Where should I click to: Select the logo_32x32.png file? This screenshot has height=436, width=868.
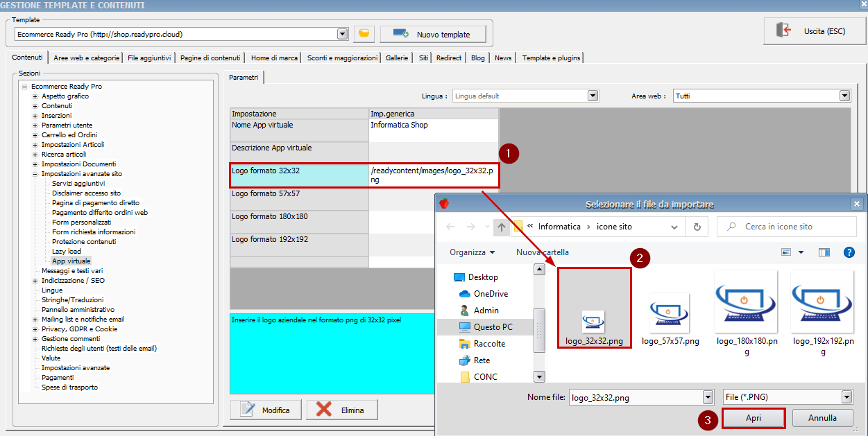[x=594, y=308]
